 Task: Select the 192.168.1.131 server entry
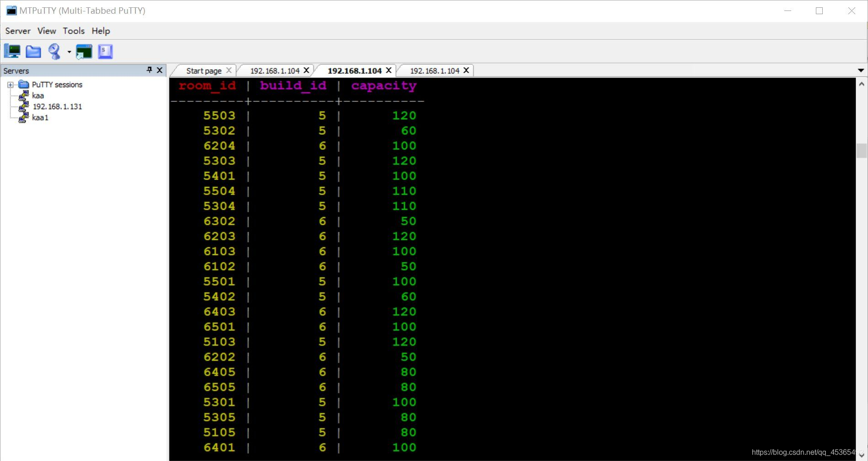click(57, 106)
